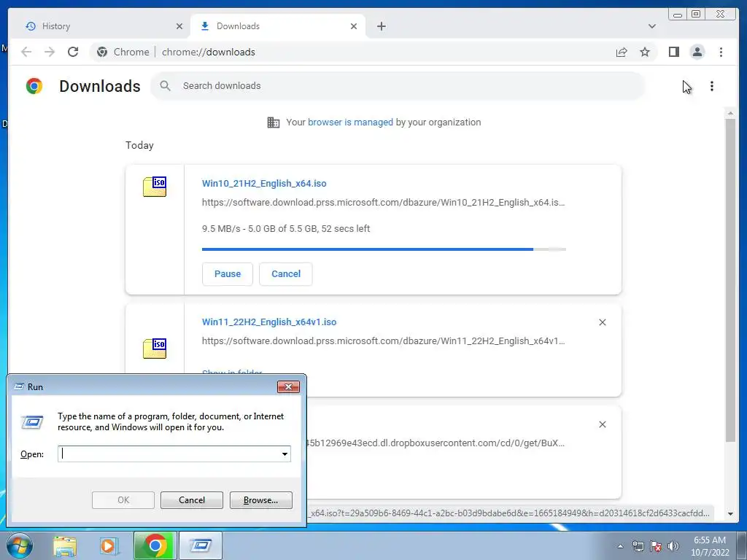This screenshot has width=747, height=560.
Task: Click the Chrome logo next to Downloads title
Action: (34, 86)
